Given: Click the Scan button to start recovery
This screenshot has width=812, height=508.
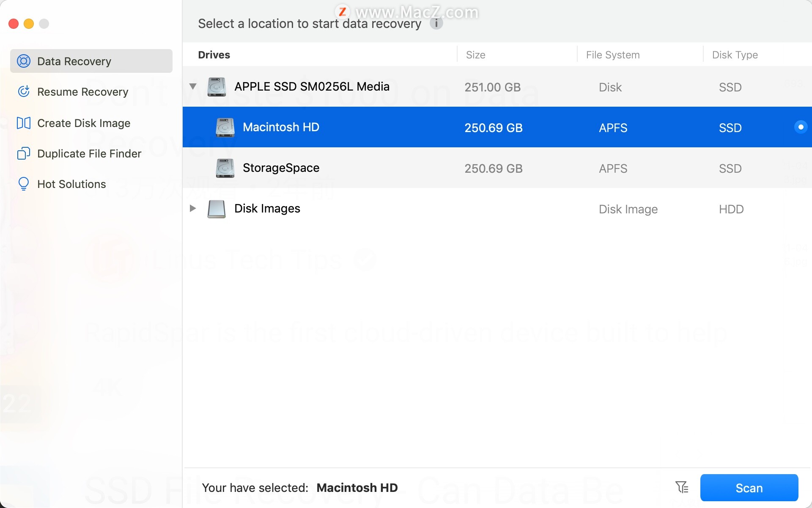Looking at the screenshot, I should click(749, 487).
